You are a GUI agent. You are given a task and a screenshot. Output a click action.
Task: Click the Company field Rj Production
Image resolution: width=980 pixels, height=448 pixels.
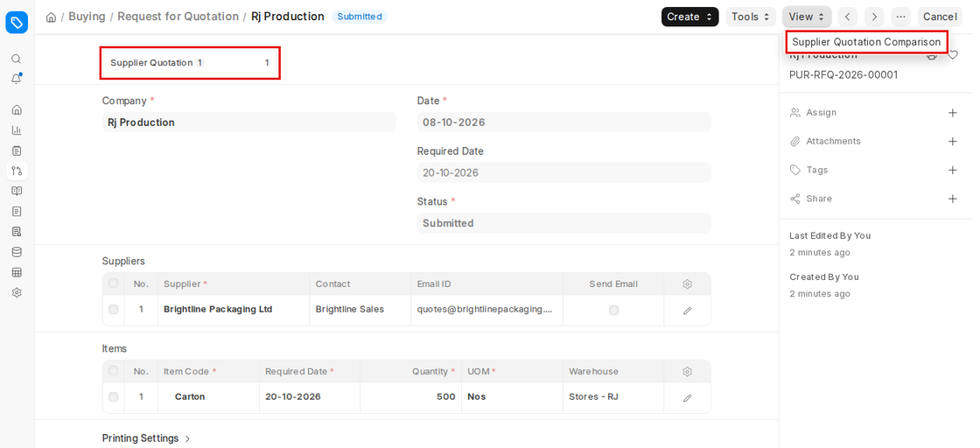click(x=248, y=122)
